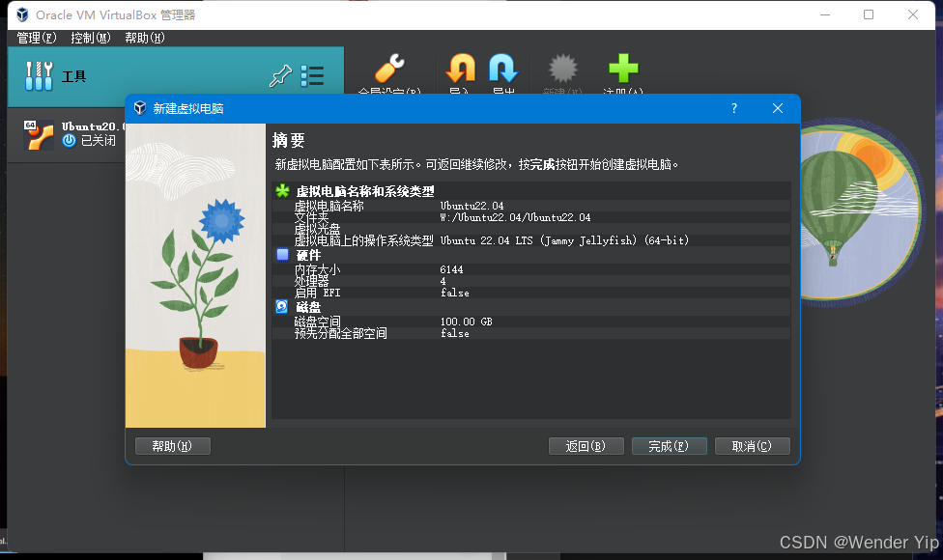Screen dimensions: 943x560
Task: Click the Export appliance arrow icon
Action: (x=503, y=68)
